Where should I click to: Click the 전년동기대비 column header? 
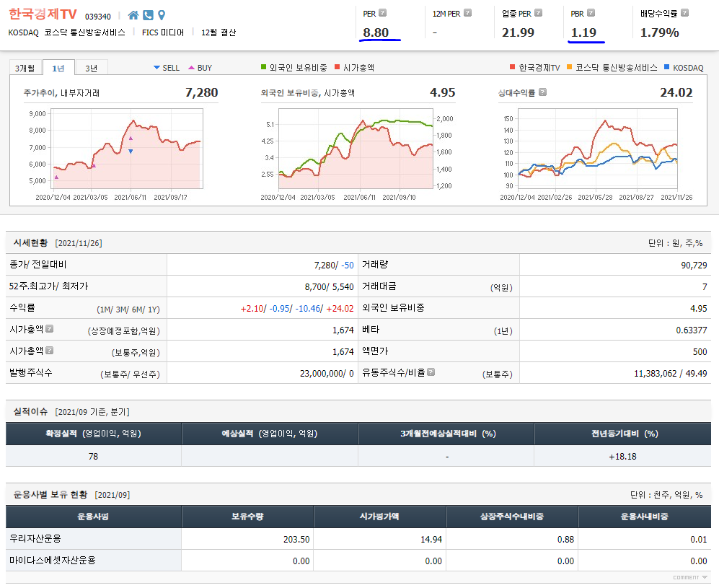click(x=622, y=434)
